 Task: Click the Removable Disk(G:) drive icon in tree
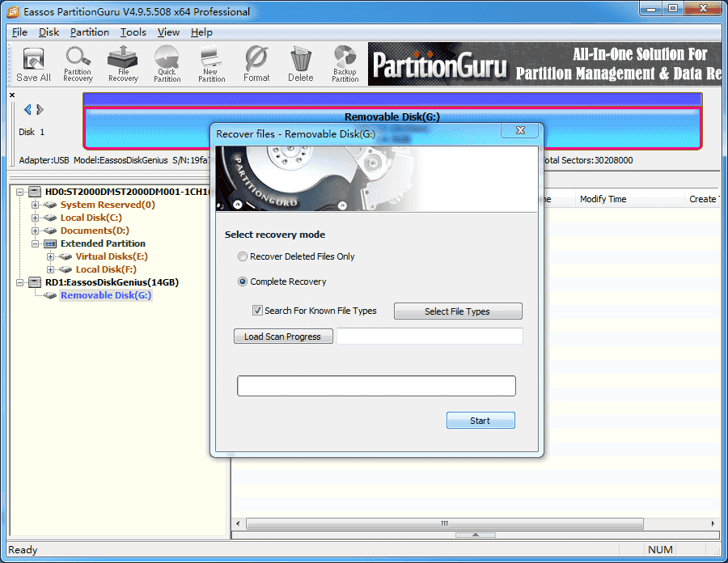tap(50, 296)
